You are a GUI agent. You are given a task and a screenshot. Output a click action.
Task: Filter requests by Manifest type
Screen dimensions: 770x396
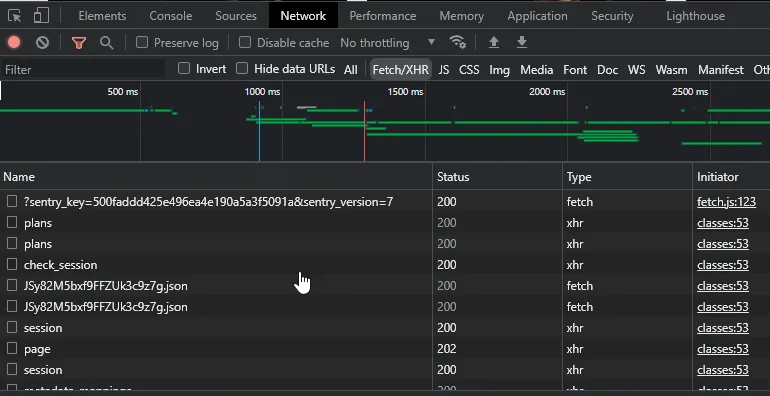[721, 70]
